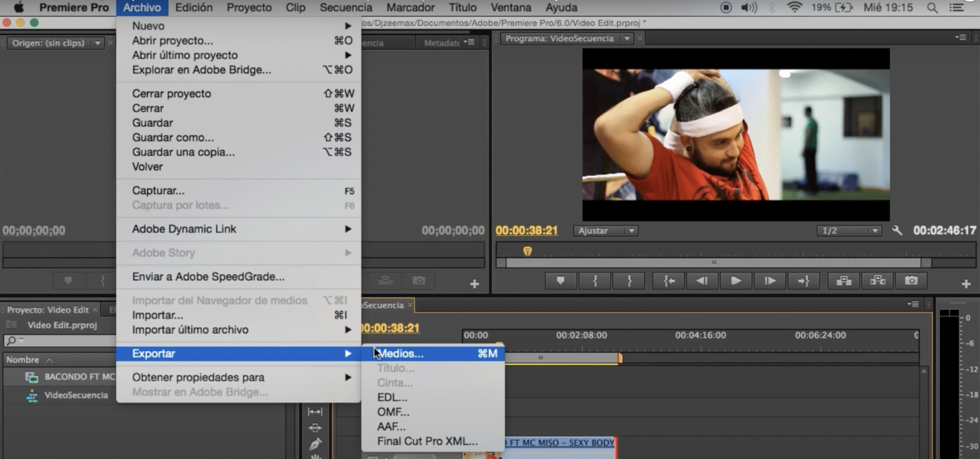Click the Nombre column header to sort
Viewport: 980px width, 459px height.
coord(23,360)
